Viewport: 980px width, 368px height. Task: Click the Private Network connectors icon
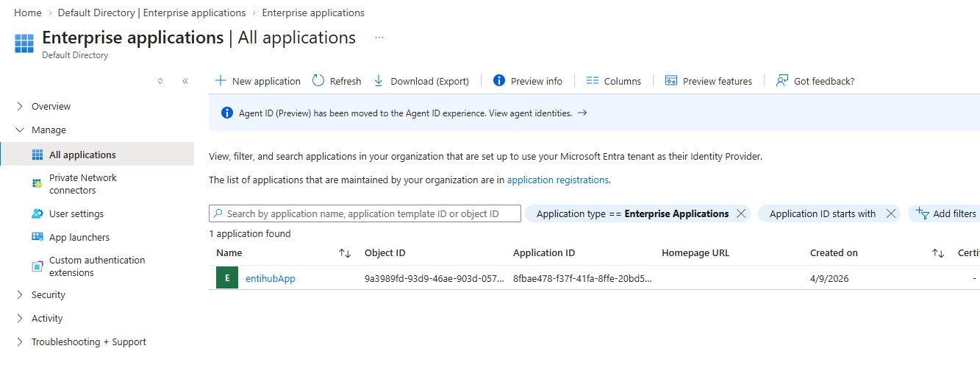(37, 183)
